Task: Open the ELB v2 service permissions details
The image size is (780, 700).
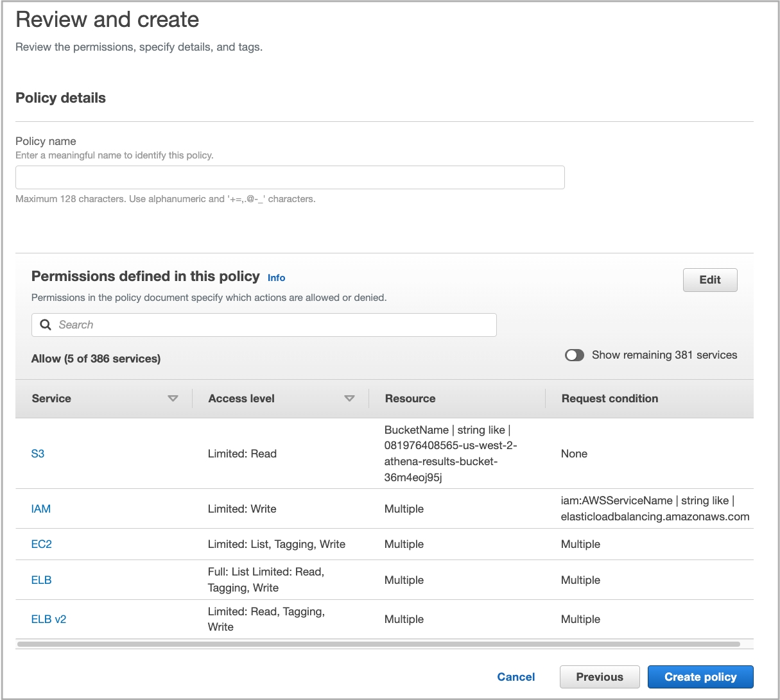Action: (x=49, y=619)
